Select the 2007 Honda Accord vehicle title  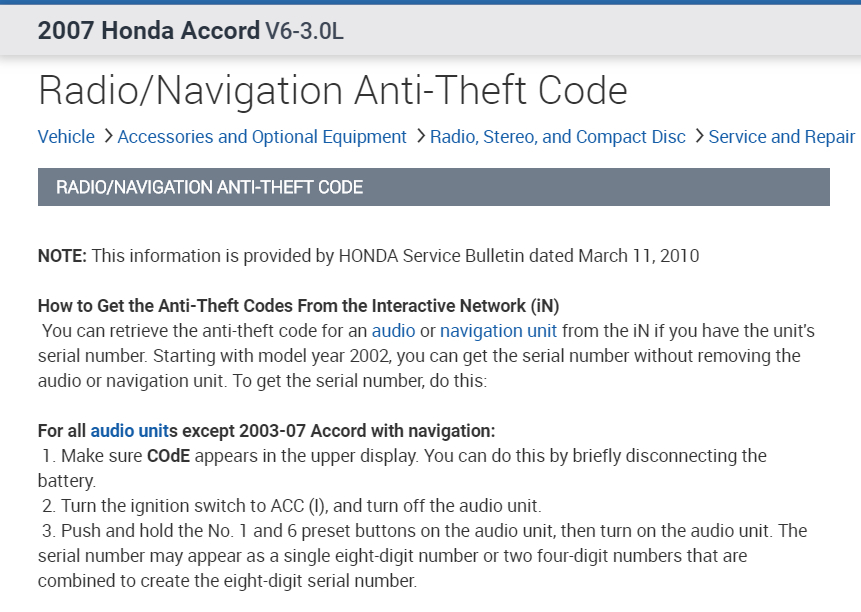click(x=148, y=30)
